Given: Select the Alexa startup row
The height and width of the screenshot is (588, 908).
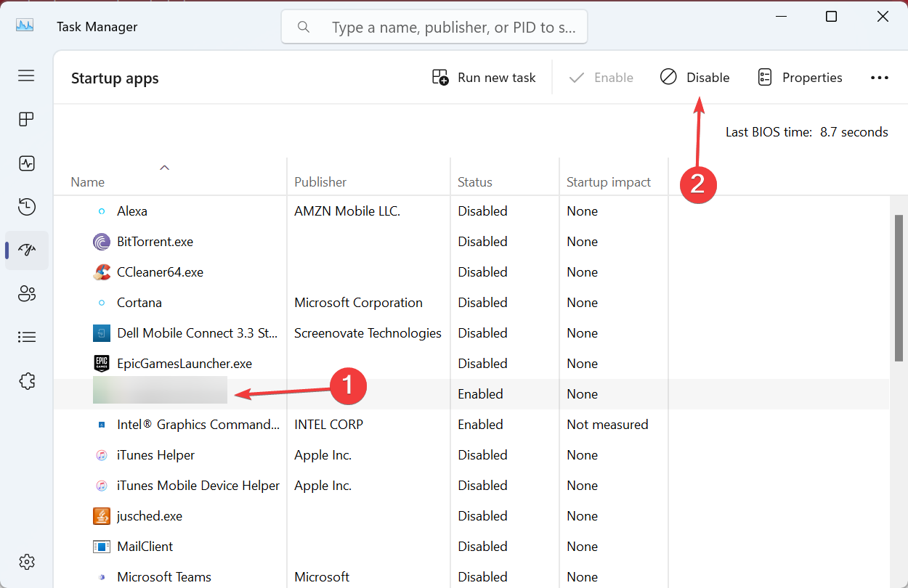Looking at the screenshot, I should [x=471, y=211].
